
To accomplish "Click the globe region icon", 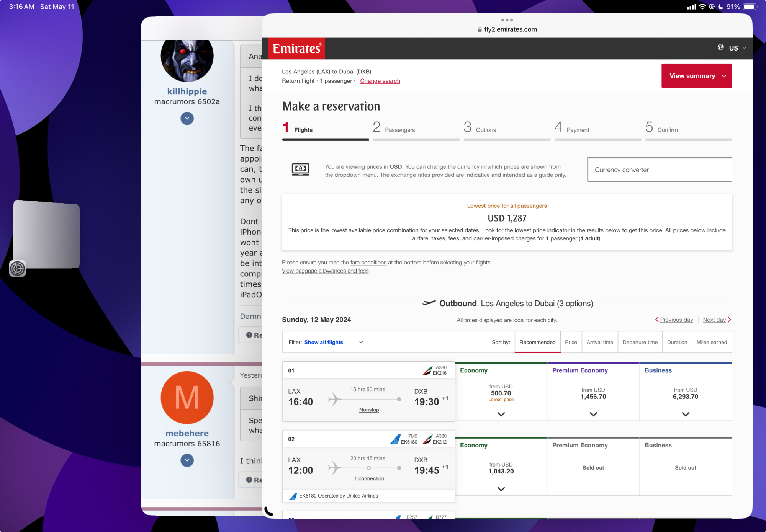I will [720, 47].
